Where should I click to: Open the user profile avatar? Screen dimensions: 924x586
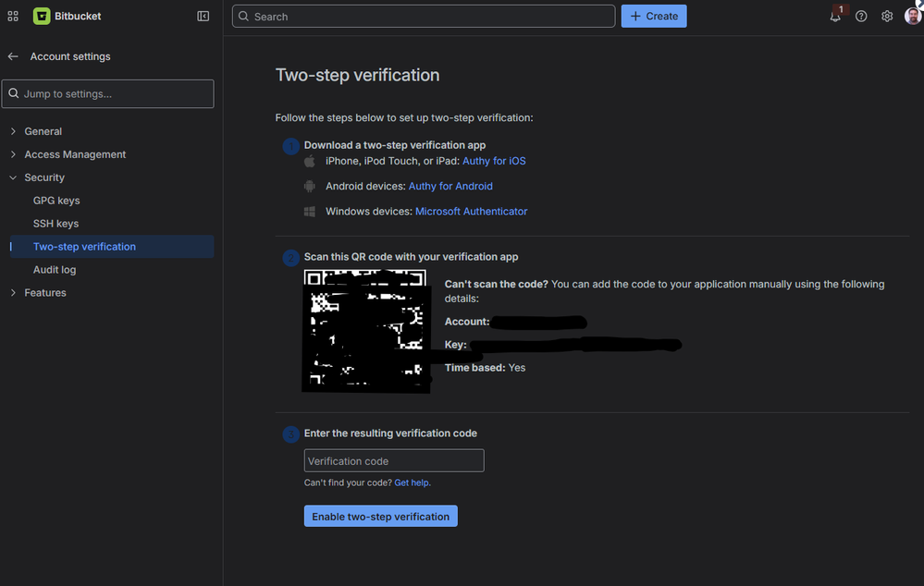click(913, 17)
